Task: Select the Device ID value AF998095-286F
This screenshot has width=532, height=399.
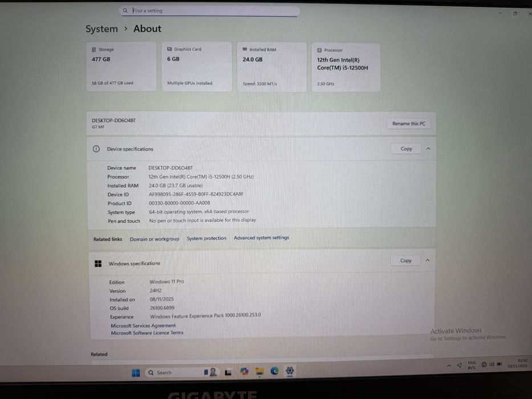Action: point(196,194)
